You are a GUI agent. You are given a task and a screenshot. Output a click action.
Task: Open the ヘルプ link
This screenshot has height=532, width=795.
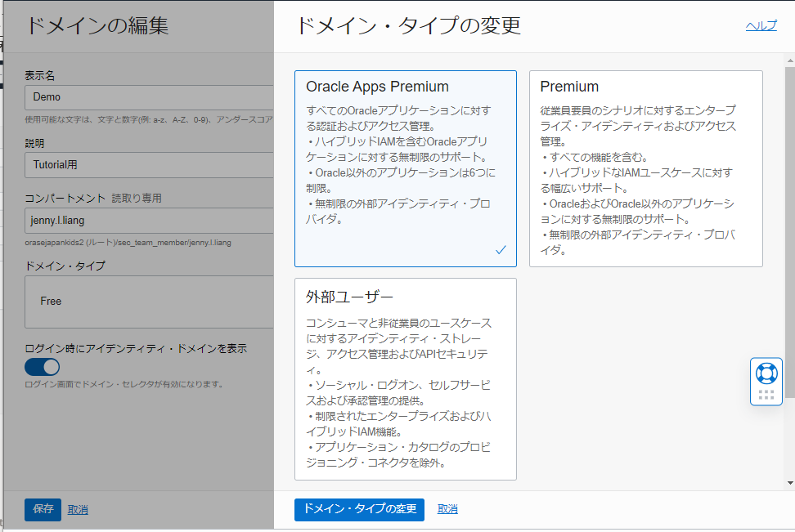pyautogui.click(x=761, y=26)
